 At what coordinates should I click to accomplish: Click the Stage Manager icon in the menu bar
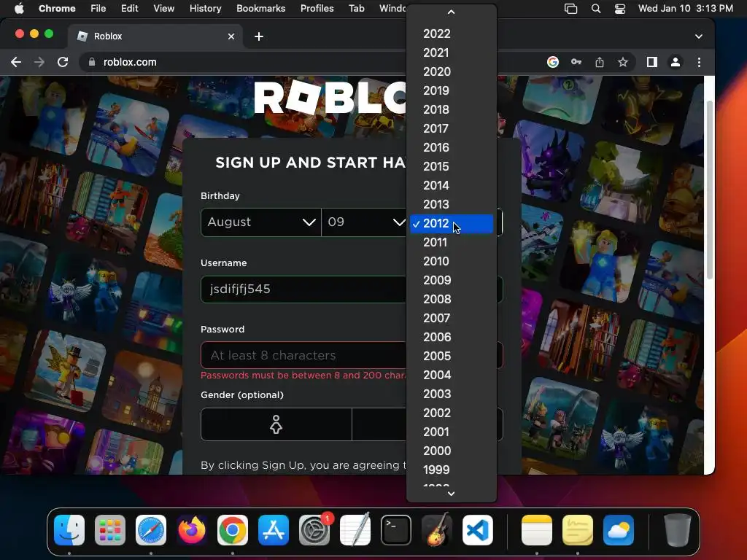point(570,9)
